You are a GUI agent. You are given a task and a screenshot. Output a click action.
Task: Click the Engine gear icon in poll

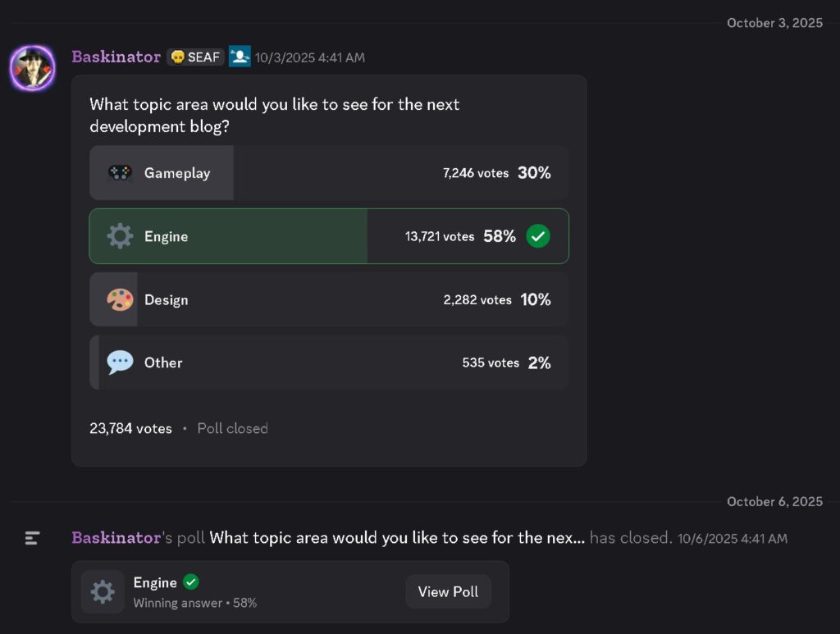(x=120, y=236)
